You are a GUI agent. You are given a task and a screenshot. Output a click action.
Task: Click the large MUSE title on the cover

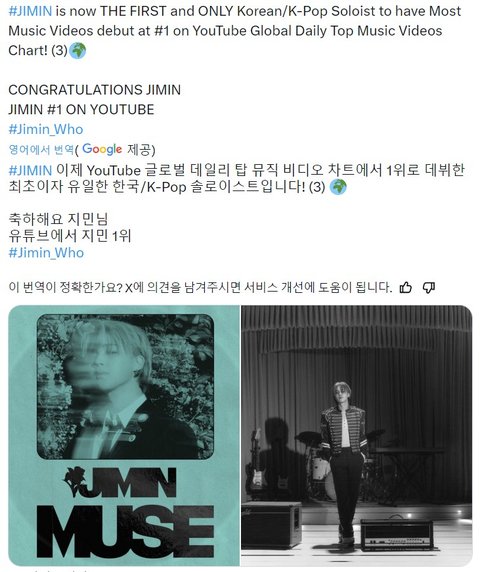125,531
